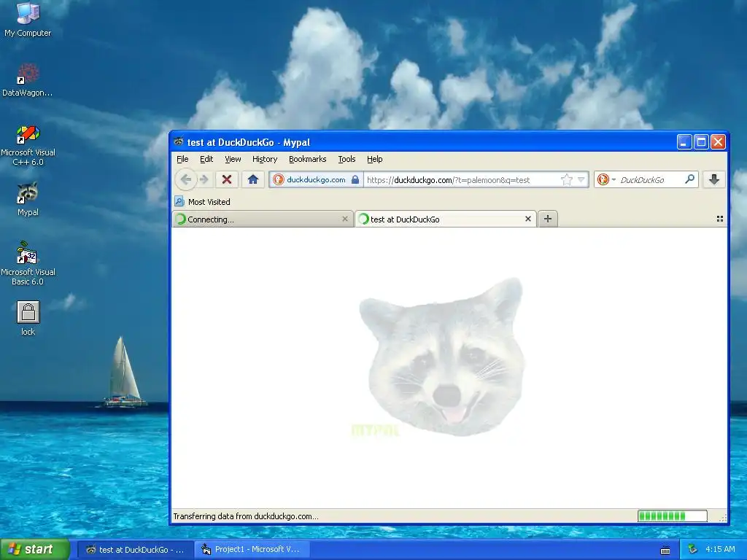747x560 pixels.
Task: Select the test at DuckDuckGo tab
Action: (446, 219)
